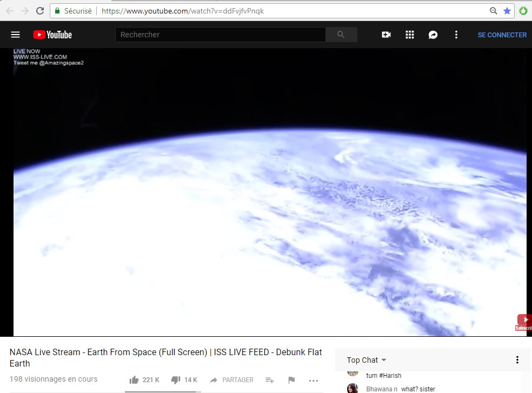Open the header three-dot settings menu
The width and height of the screenshot is (532, 393).
456,35
